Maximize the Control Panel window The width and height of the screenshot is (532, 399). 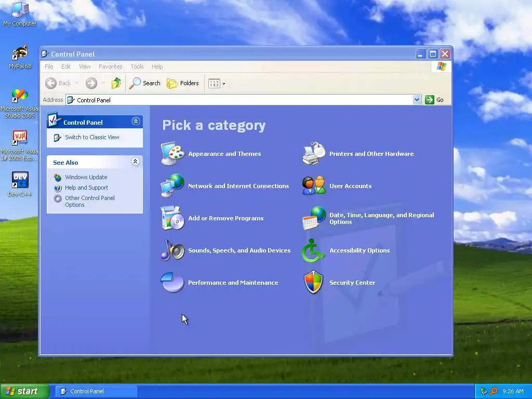point(433,54)
